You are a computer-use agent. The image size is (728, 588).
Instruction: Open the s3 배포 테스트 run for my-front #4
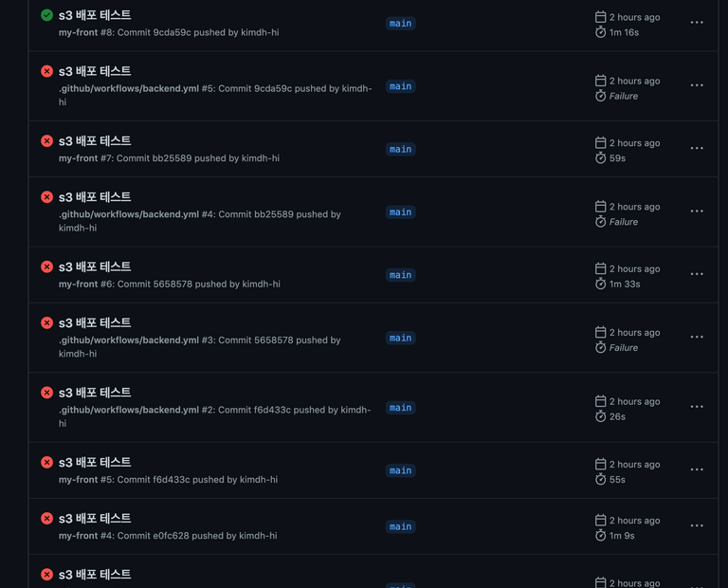pos(95,519)
